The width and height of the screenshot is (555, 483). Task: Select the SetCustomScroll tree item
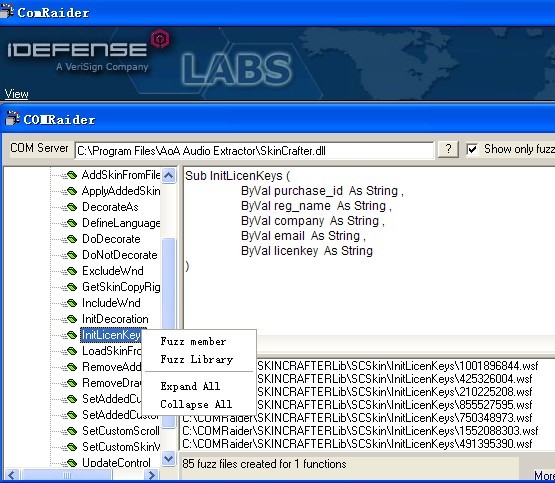pyautogui.click(x=120, y=431)
